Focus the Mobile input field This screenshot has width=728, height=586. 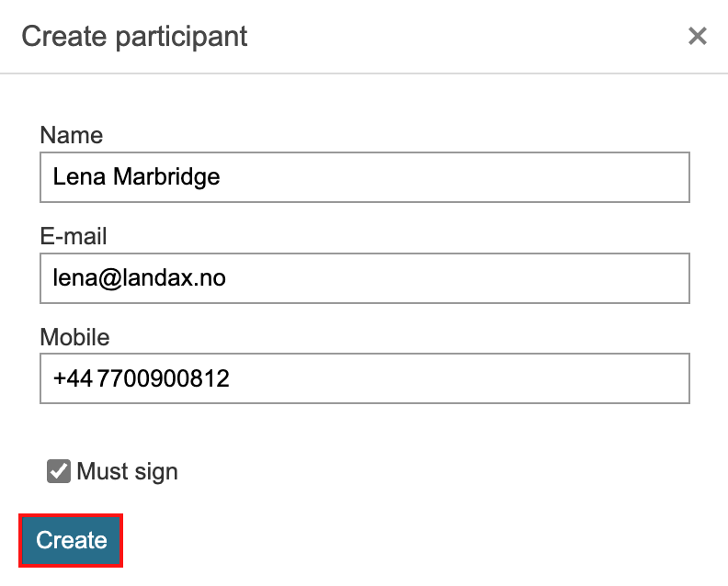[x=365, y=378]
